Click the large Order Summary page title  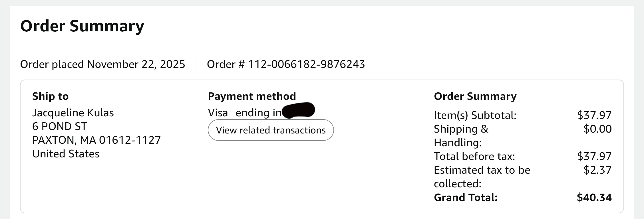82,26
